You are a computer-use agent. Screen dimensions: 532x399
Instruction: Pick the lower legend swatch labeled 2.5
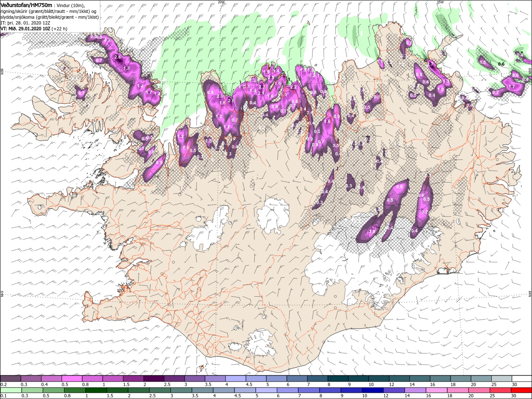[x=160, y=390]
